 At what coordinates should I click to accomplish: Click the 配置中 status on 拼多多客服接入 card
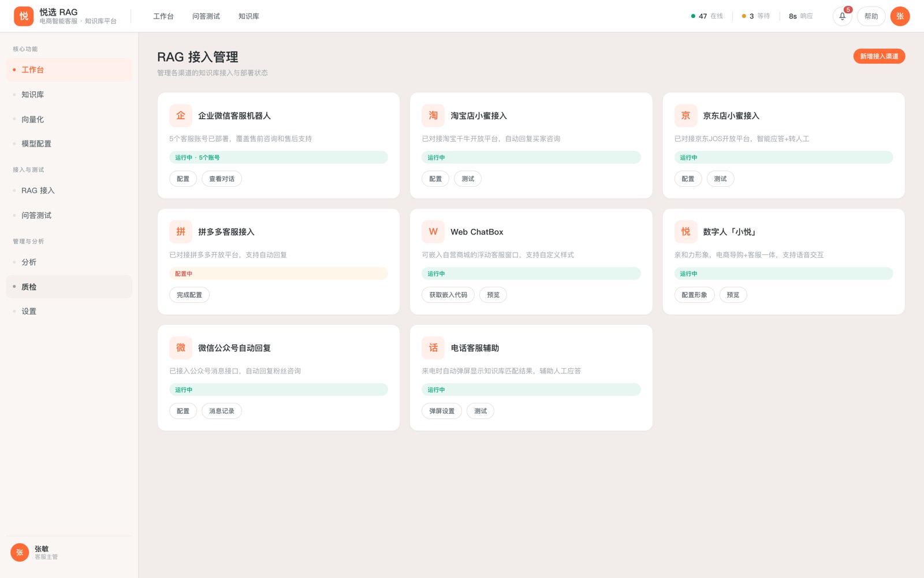click(x=278, y=274)
